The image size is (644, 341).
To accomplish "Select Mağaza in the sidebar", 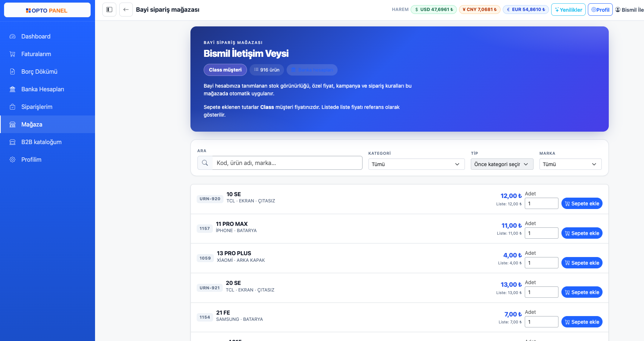I will [47, 124].
